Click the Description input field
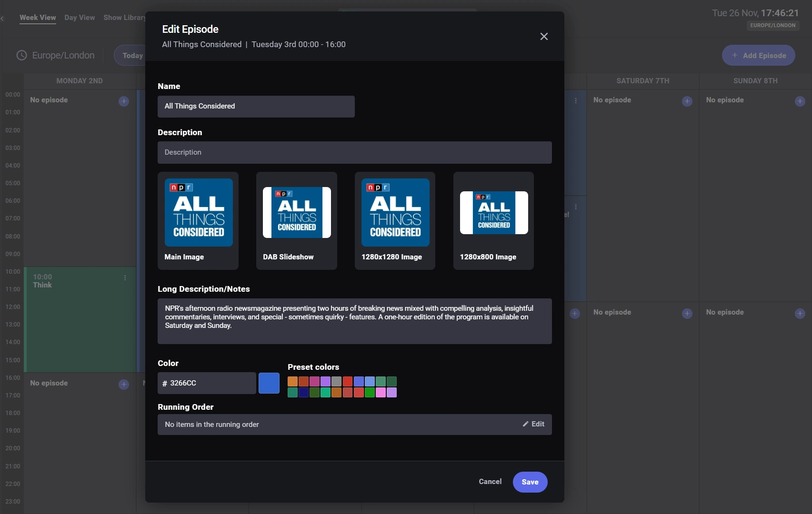 tap(355, 152)
